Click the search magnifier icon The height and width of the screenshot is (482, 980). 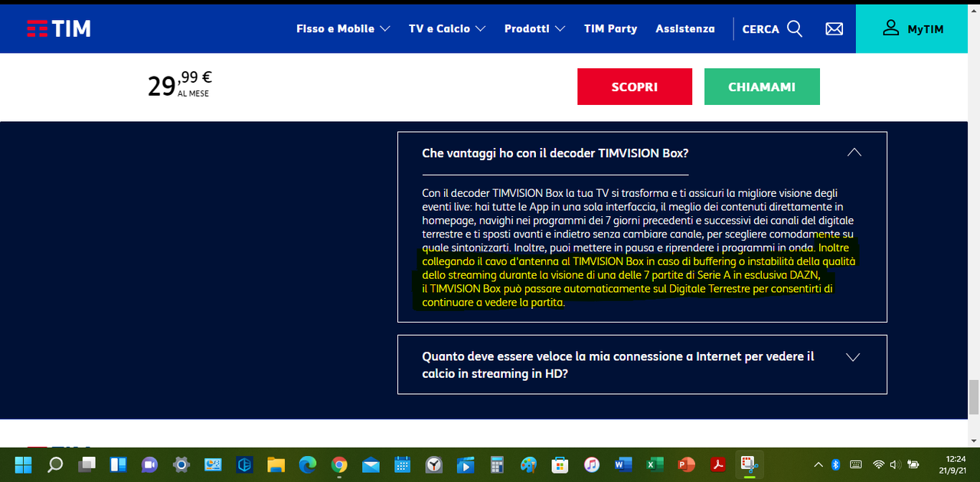tap(795, 28)
